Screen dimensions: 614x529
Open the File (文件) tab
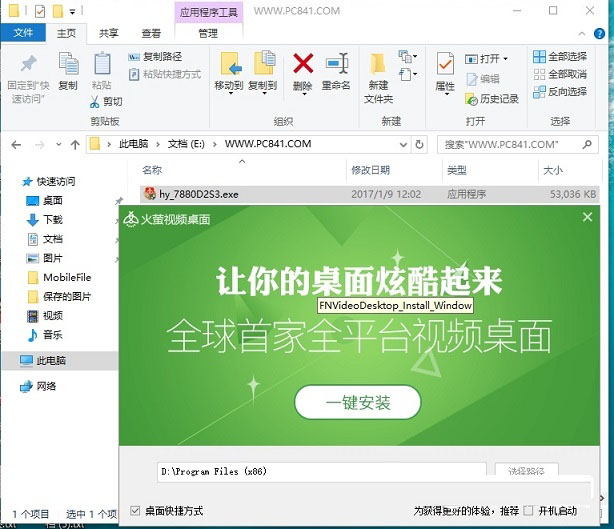coord(23,33)
